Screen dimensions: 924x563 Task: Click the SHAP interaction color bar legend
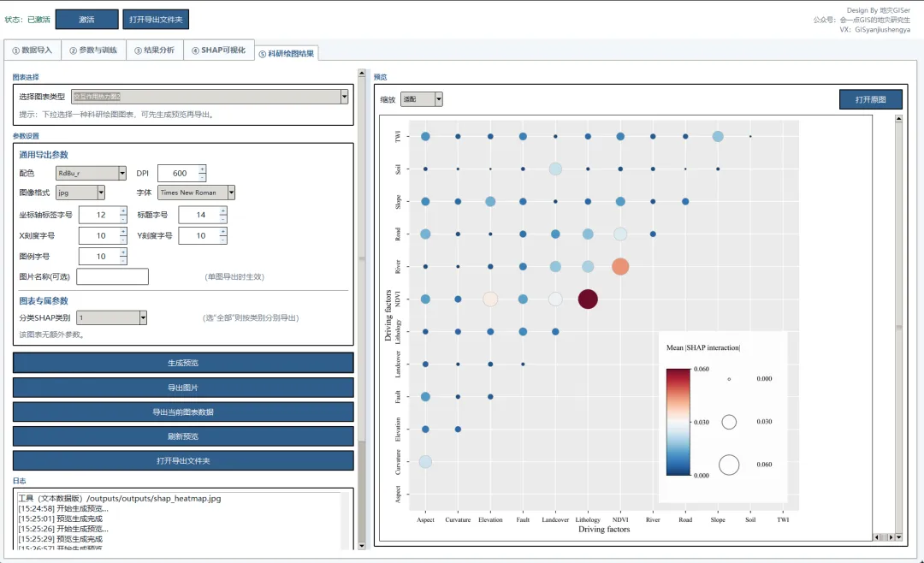pyautogui.click(x=678, y=422)
